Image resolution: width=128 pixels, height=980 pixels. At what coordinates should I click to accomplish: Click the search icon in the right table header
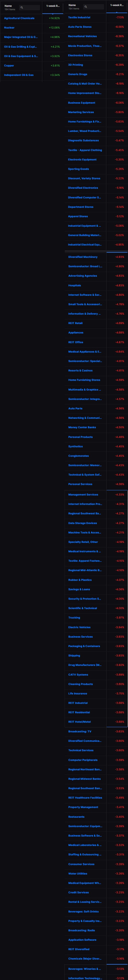point(85,7)
